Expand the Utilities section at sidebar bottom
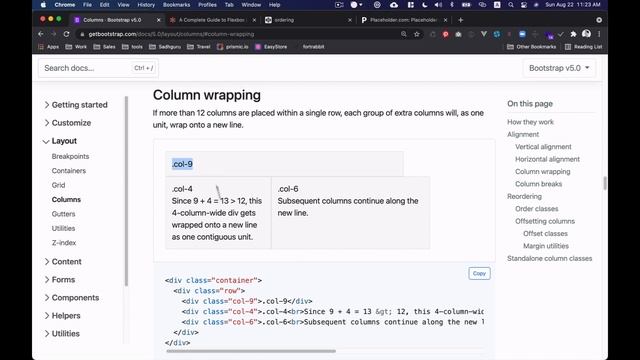 62,333
